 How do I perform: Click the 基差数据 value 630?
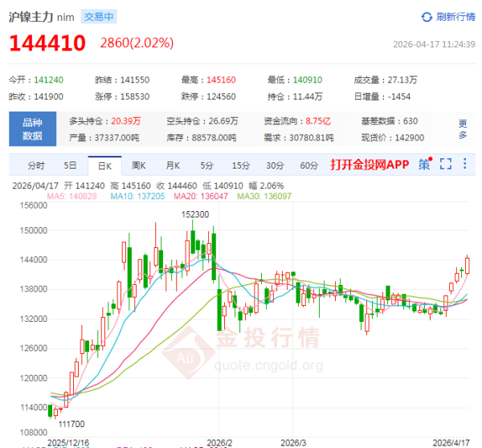pos(411,121)
